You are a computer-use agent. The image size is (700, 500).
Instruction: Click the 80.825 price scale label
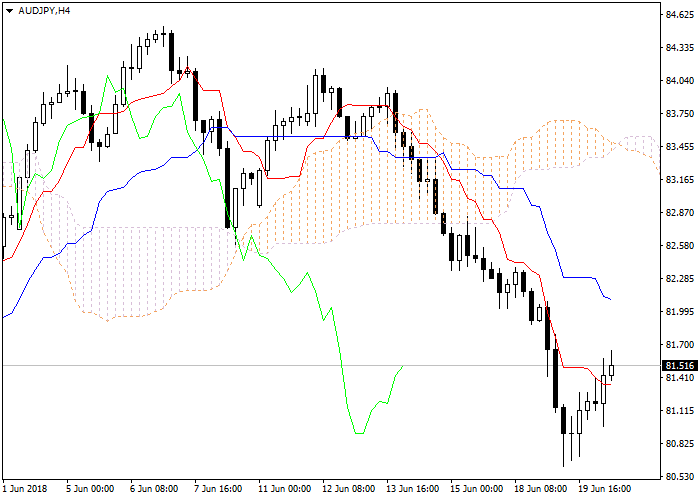pyautogui.click(x=680, y=444)
